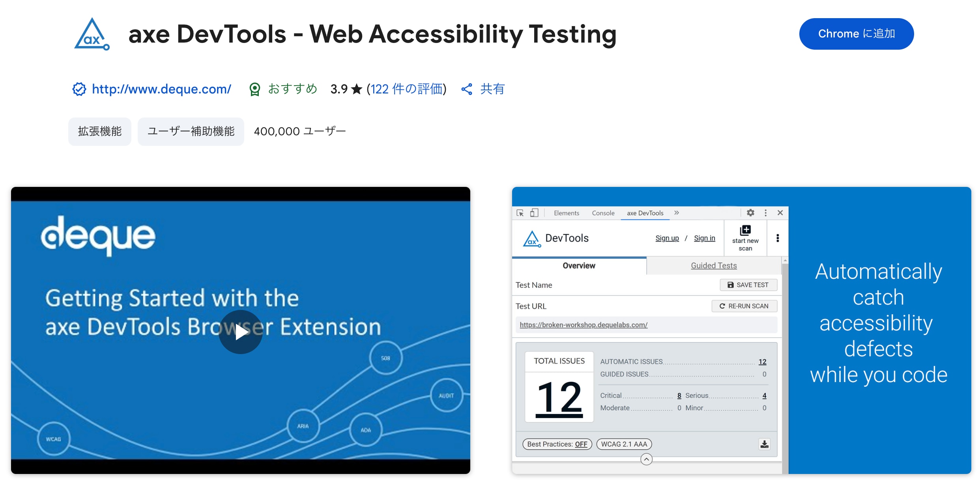The height and width of the screenshot is (485, 980).
Task: Click the start new scan icon
Action: pyautogui.click(x=745, y=230)
